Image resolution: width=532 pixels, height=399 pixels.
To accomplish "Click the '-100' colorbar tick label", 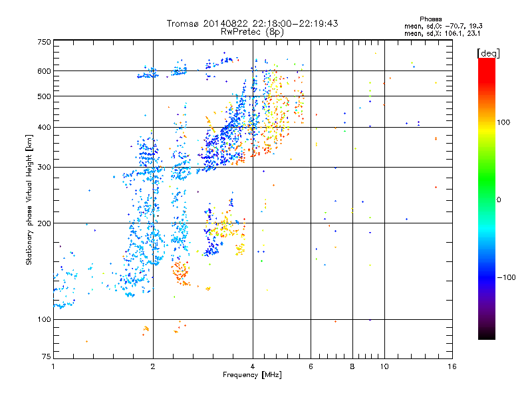I will (507, 277).
